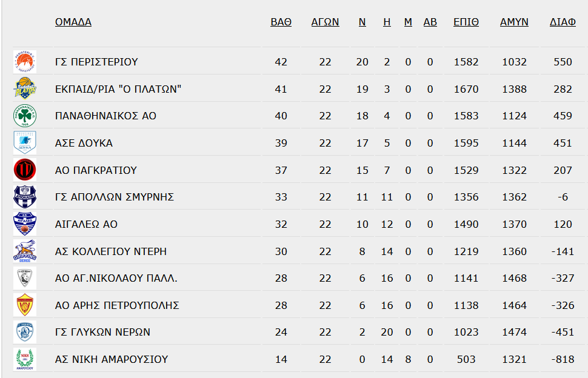
Task: Sort standings by ΒΑΘ points header
Action: pos(281,22)
